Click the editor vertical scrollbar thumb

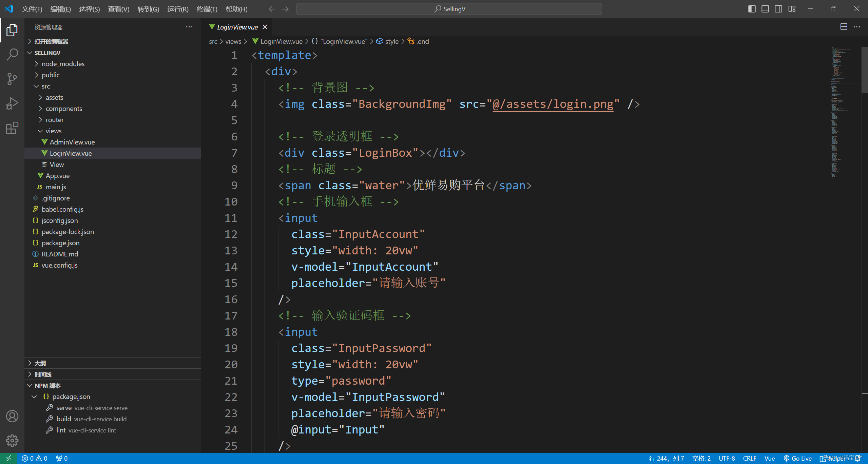click(865, 70)
